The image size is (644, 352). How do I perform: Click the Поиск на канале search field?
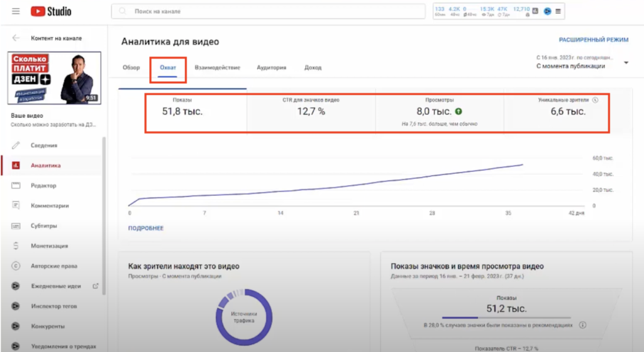270,11
